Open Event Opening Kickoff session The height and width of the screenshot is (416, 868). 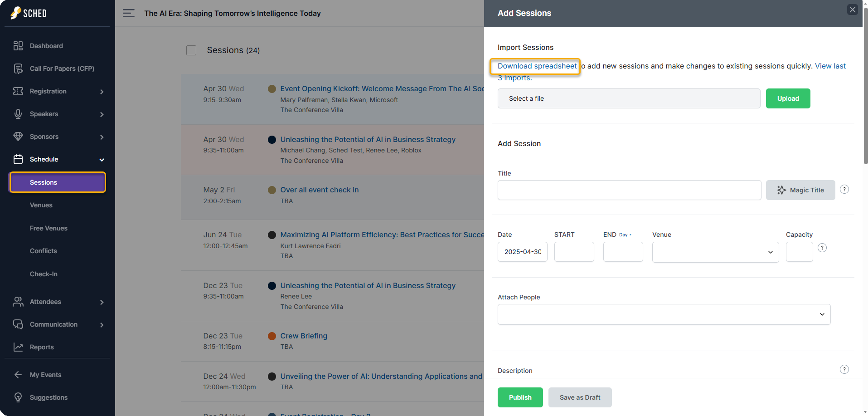coord(382,89)
